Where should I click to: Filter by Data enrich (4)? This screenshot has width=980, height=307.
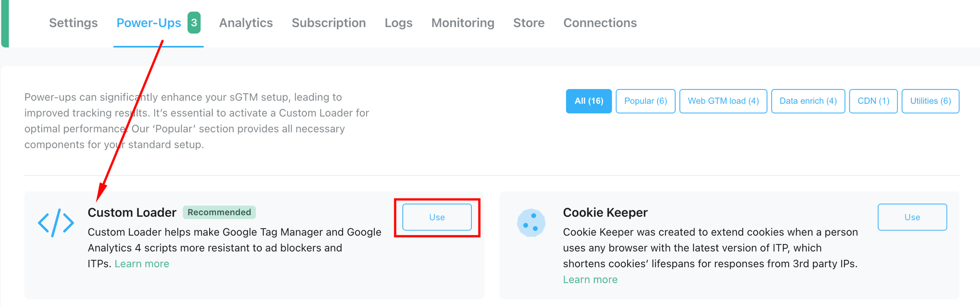[x=808, y=101]
